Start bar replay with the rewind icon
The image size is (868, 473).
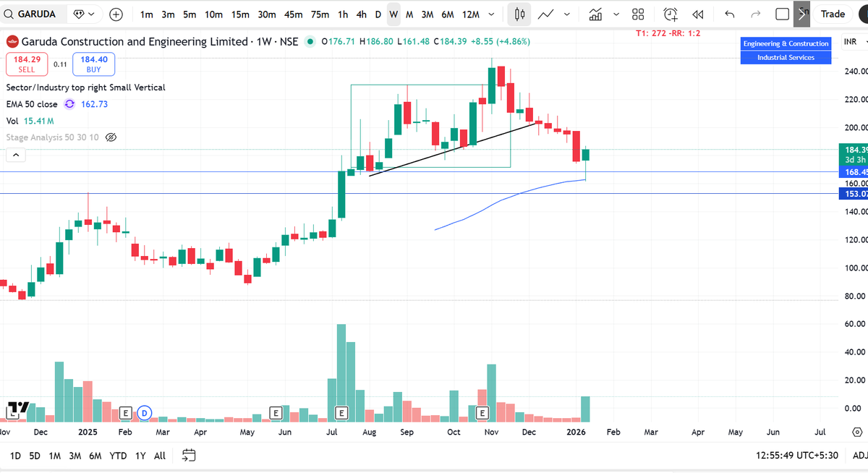pos(697,14)
